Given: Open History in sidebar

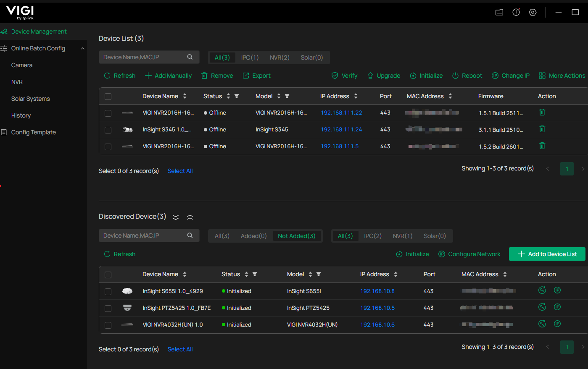Looking at the screenshot, I should (21, 115).
